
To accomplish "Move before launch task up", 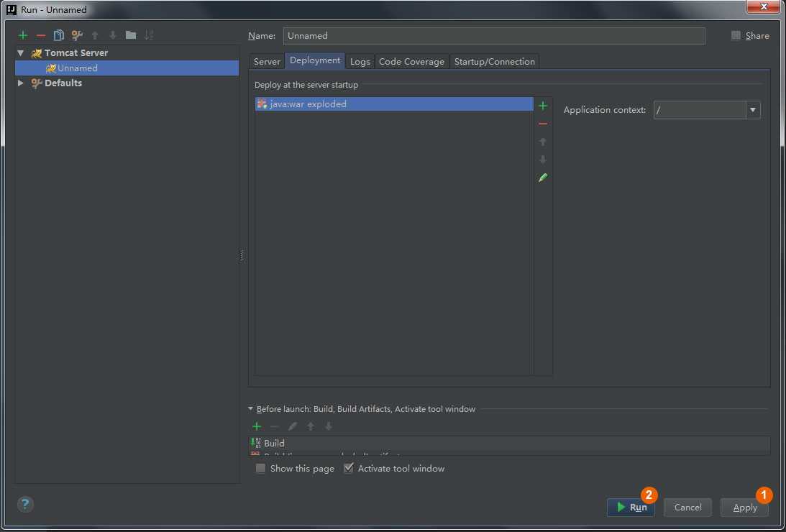I will click(311, 426).
